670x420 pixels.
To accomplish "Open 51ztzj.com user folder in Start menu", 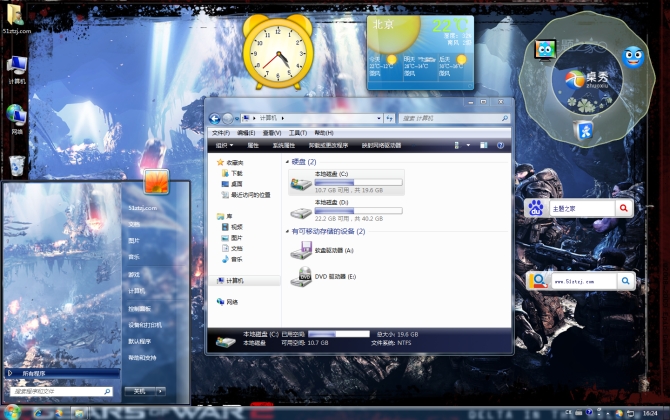I will 142,208.
